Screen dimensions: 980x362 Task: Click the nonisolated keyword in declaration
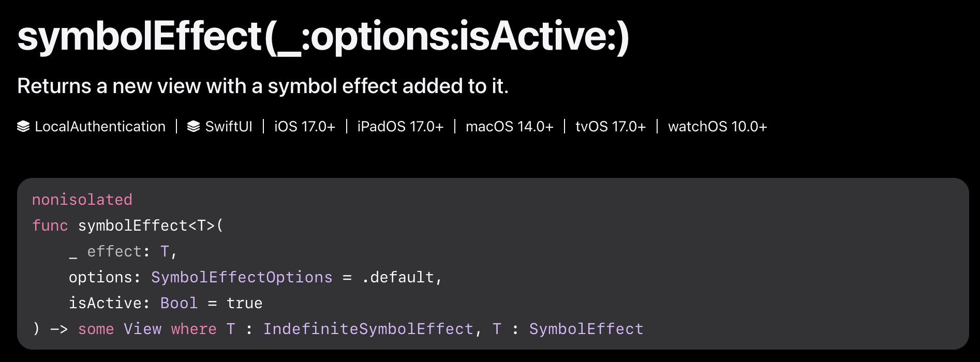[x=82, y=200]
